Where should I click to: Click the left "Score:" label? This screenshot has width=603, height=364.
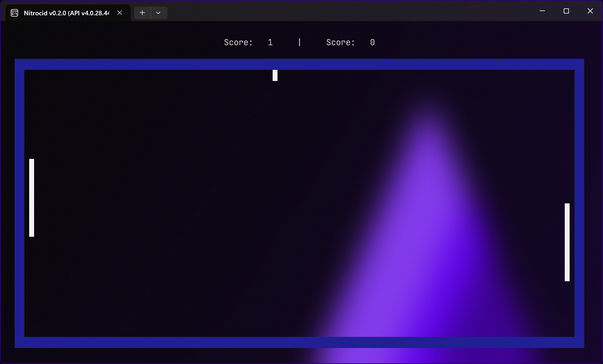(238, 42)
